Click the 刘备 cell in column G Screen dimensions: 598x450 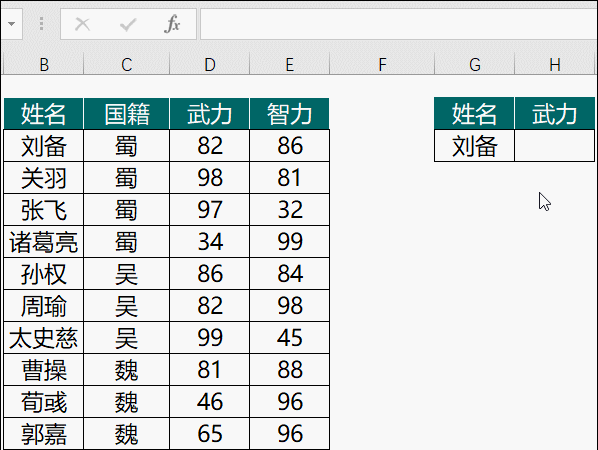pos(474,146)
